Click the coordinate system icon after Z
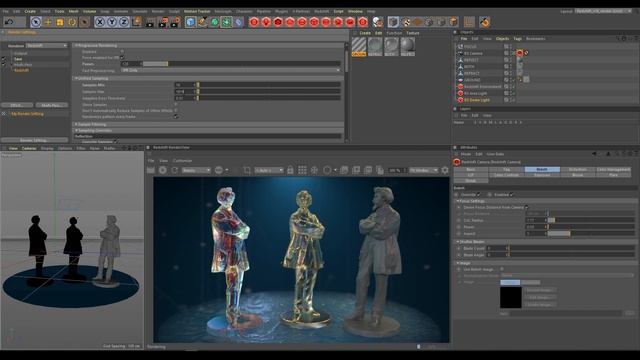This screenshot has height=360, width=640. (x=136, y=22)
